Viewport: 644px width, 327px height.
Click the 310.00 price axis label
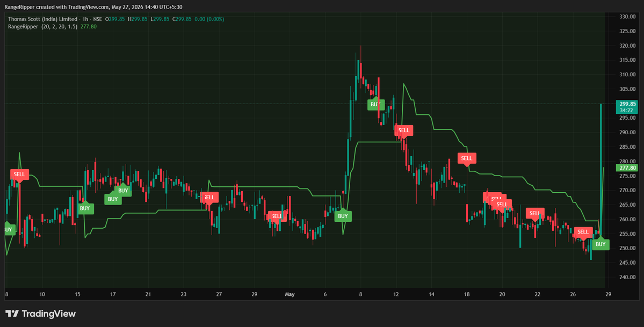pyautogui.click(x=627, y=74)
